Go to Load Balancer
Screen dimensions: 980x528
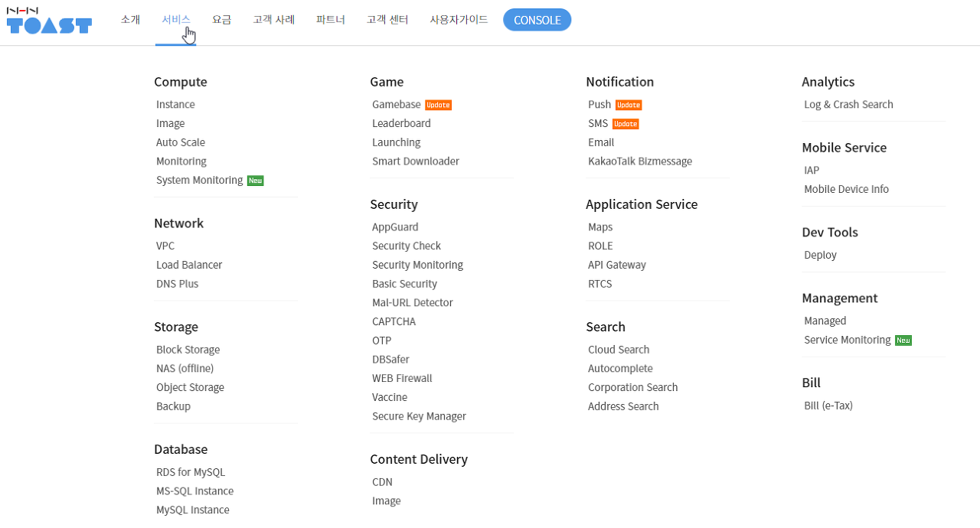(x=189, y=266)
